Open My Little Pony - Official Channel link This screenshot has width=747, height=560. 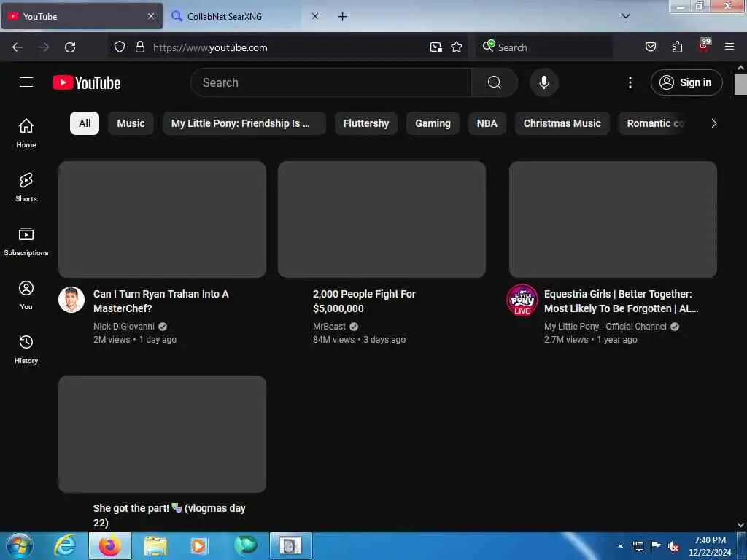[605, 327]
